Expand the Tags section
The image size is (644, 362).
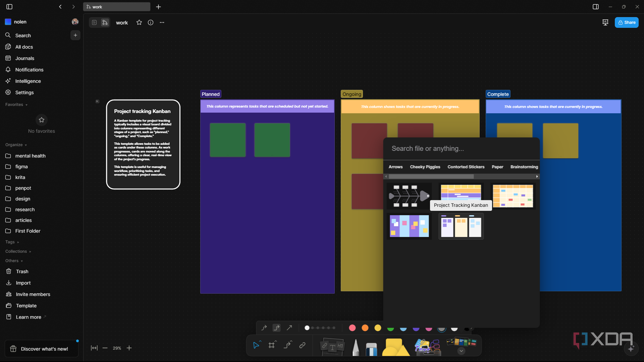tap(12, 242)
